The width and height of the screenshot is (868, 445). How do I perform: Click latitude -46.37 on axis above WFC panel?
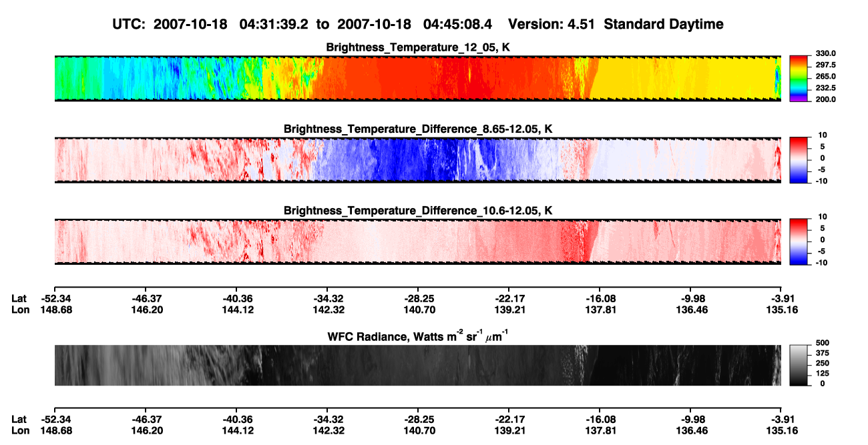coord(147,298)
